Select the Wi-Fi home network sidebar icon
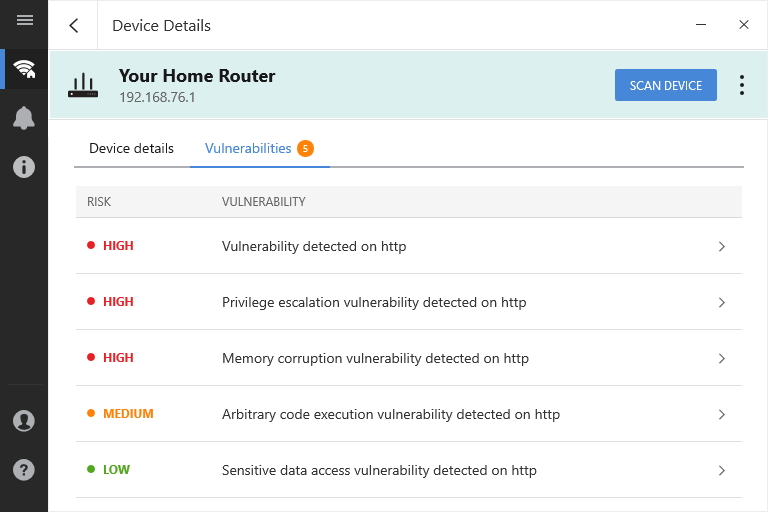The image size is (768, 512). [24, 69]
